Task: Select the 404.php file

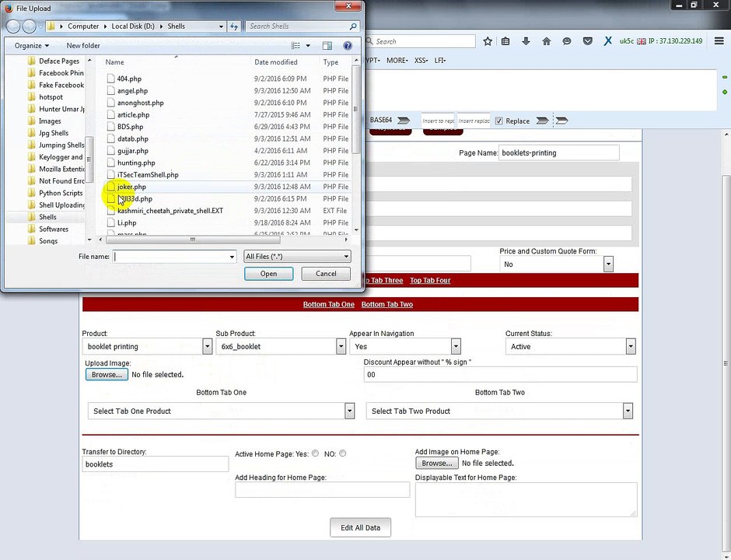Action: (129, 79)
